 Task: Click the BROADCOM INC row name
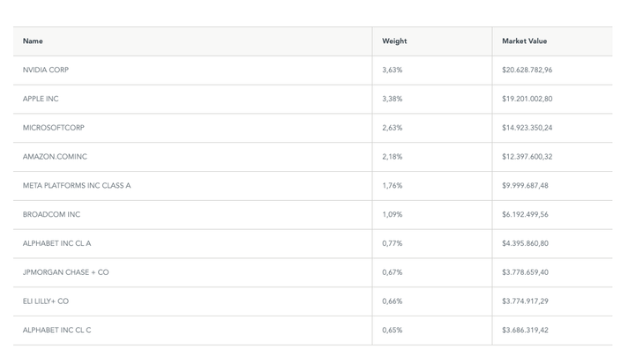[51, 214]
